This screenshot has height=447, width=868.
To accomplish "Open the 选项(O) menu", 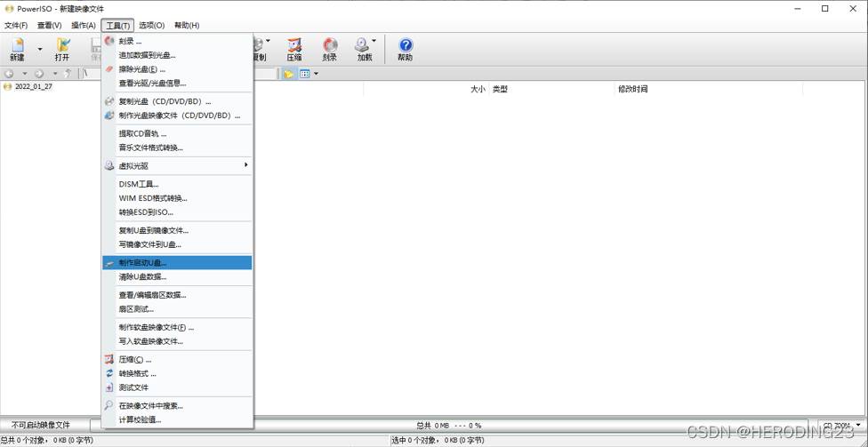I will 152,26.
